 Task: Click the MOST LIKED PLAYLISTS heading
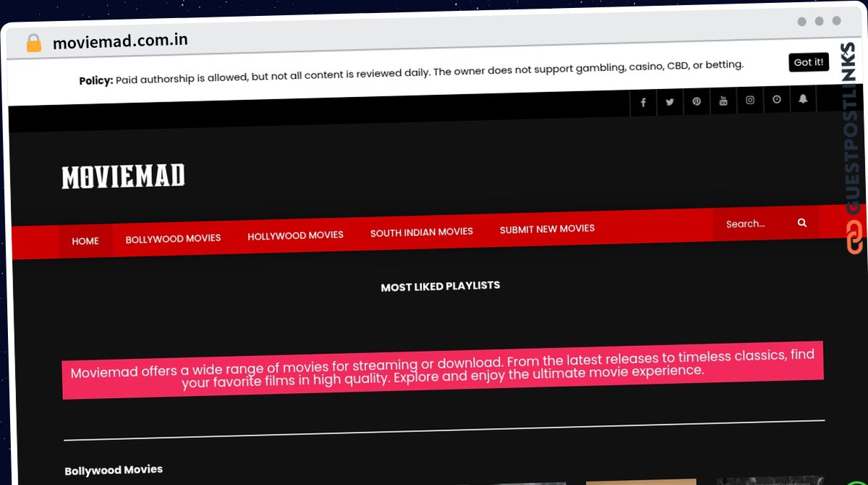(441, 286)
